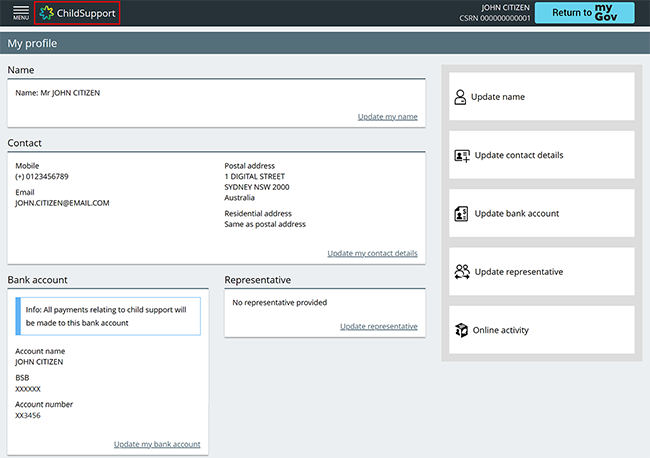Select Update contact details tile label
This screenshot has height=458, width=650.
click(518, 155)
